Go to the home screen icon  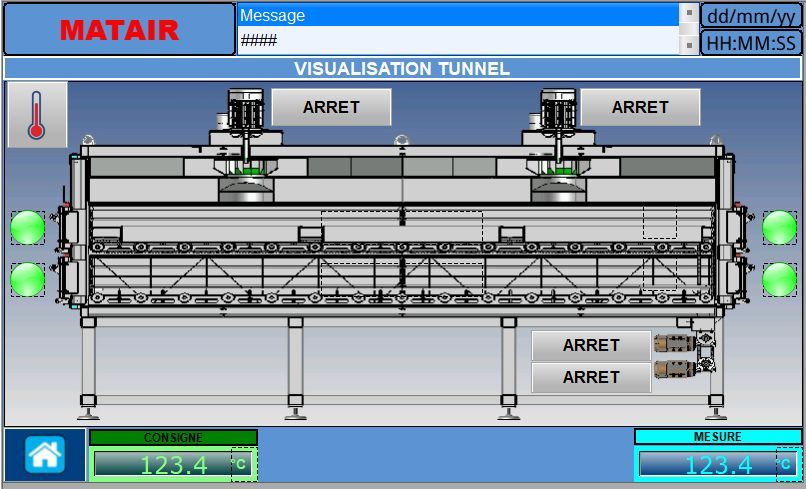45,455
